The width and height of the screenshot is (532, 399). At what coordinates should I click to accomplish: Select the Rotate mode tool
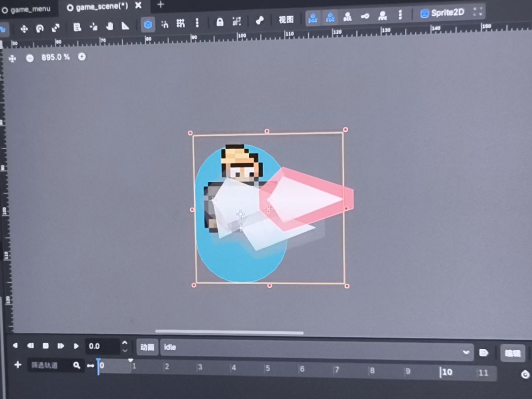pyautogui.click(x=40, y=29)
